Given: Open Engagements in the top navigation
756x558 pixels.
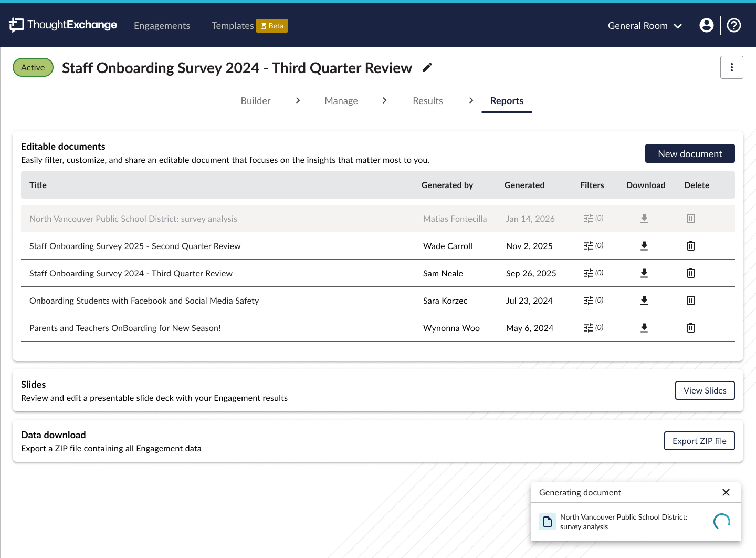Looking at the screenshot, I should [x=162, y=26].
